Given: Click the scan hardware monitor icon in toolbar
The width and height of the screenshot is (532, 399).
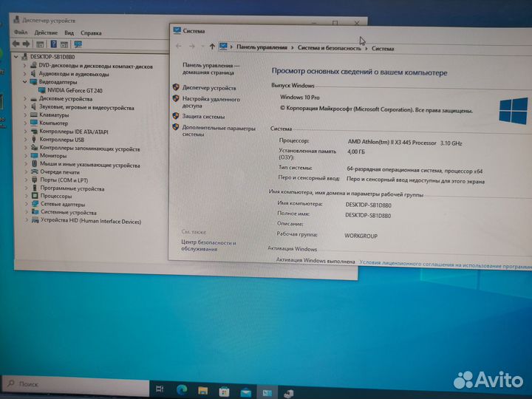Looking at the screenshot, I should 78,44.
